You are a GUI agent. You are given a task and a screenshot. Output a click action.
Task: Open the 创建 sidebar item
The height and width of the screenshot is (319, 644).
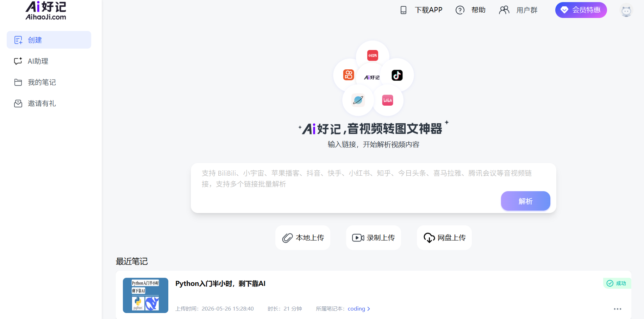tap(49, 40)
